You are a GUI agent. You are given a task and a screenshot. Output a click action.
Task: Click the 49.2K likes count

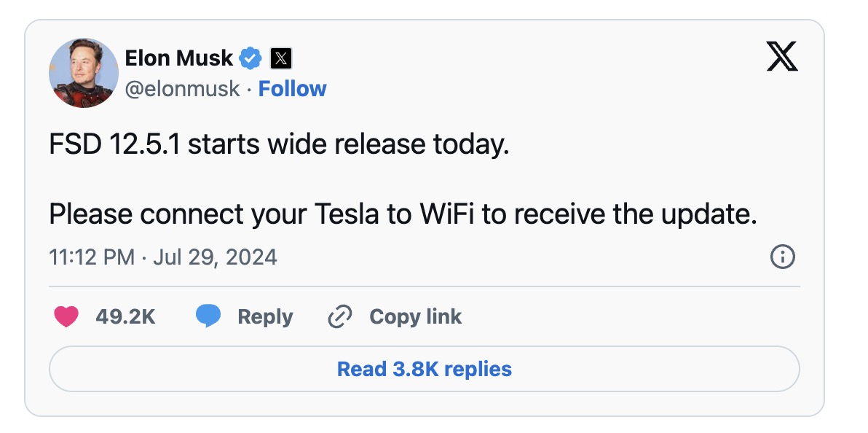[125, 316]
